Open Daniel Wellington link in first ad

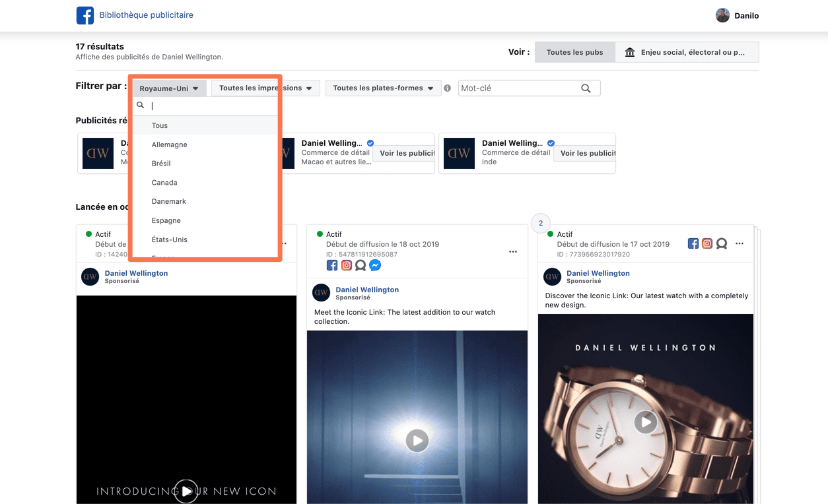coord(136,273)
